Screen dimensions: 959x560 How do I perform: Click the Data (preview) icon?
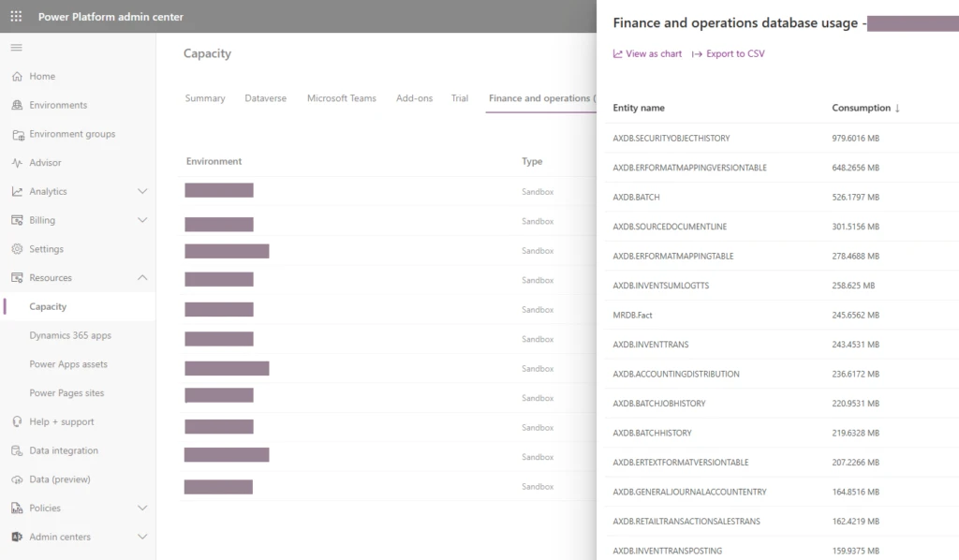18,479
